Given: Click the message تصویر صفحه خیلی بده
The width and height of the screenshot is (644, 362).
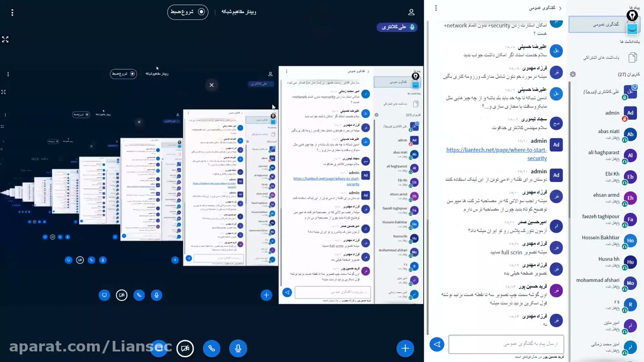Looking at the screenshot, I should (525, 273).
